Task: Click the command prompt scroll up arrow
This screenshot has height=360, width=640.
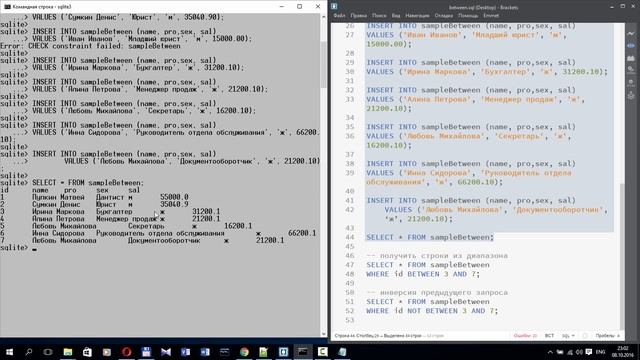Action: coord(324,17)
